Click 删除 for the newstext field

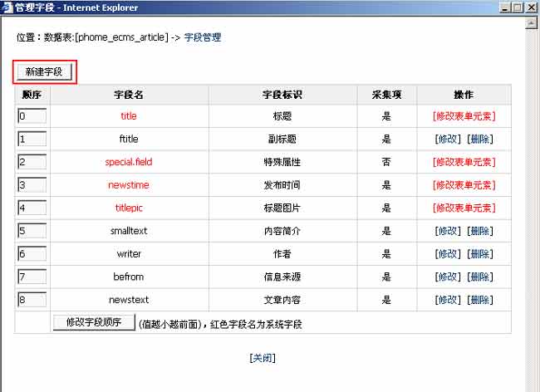(479, 300)
